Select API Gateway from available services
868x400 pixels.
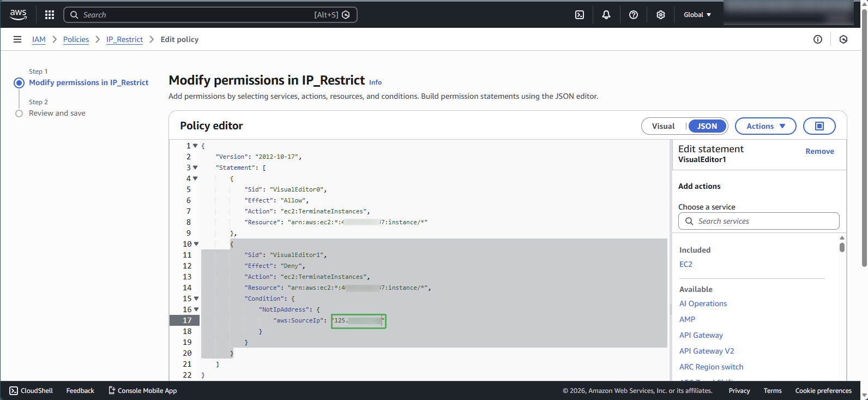pyautogui.click(x=701, y=335)
